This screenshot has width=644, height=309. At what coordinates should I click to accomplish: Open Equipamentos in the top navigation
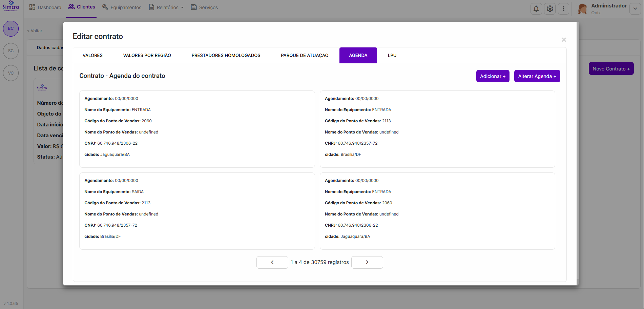[x=122, y=7]
